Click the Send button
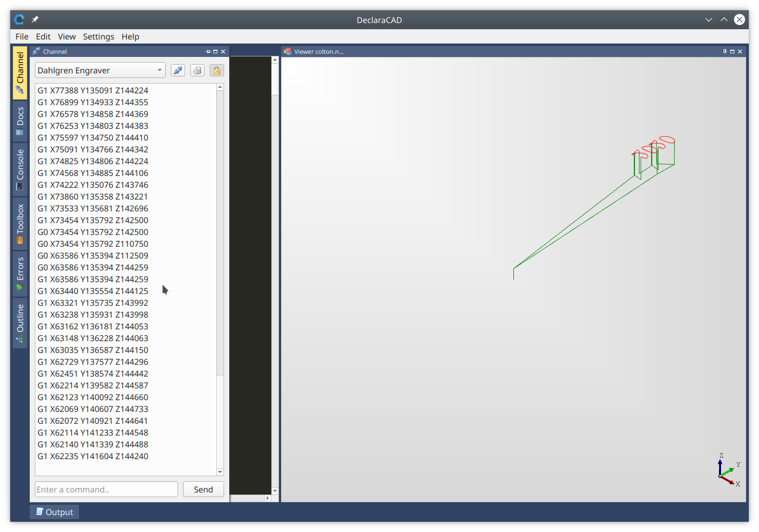The width and height of the screenshot is (759, 532). (x=204, y=489)
